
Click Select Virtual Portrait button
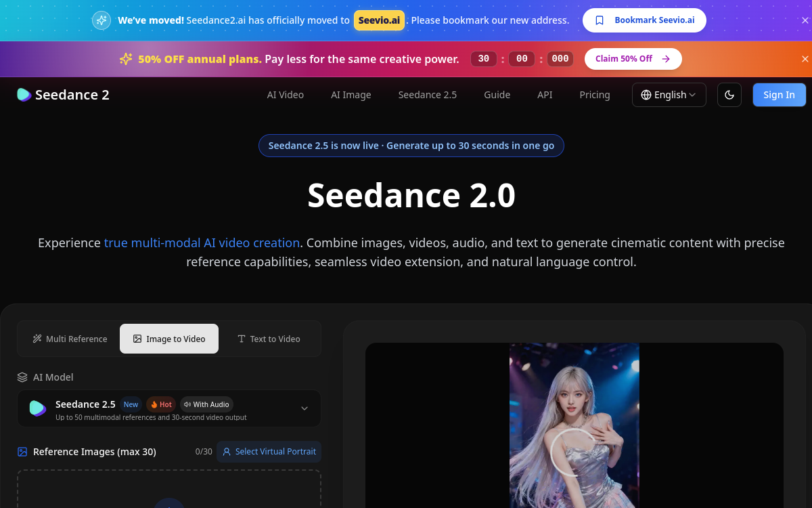[x=269, y=452]
